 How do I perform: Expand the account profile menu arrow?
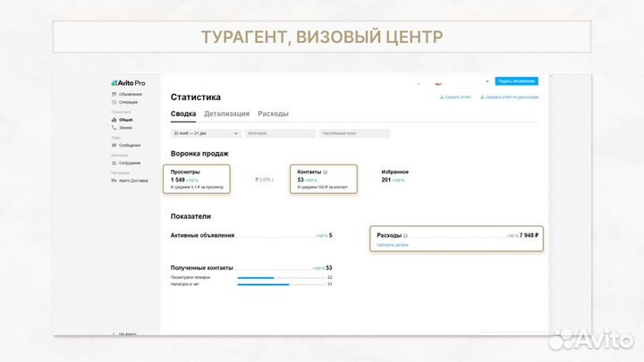point(487,81)
